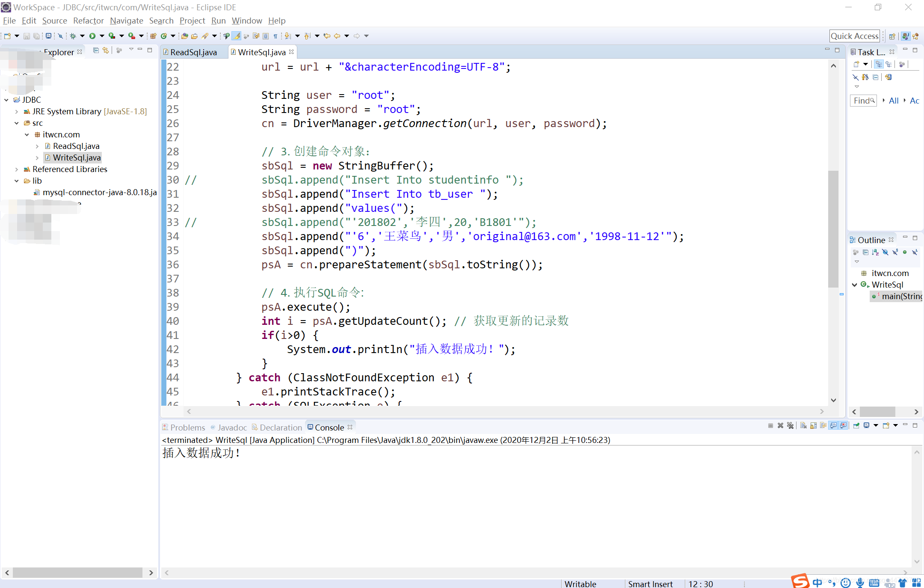Collapse all in Package Explorer
The image size is (924, 588).
96,50
